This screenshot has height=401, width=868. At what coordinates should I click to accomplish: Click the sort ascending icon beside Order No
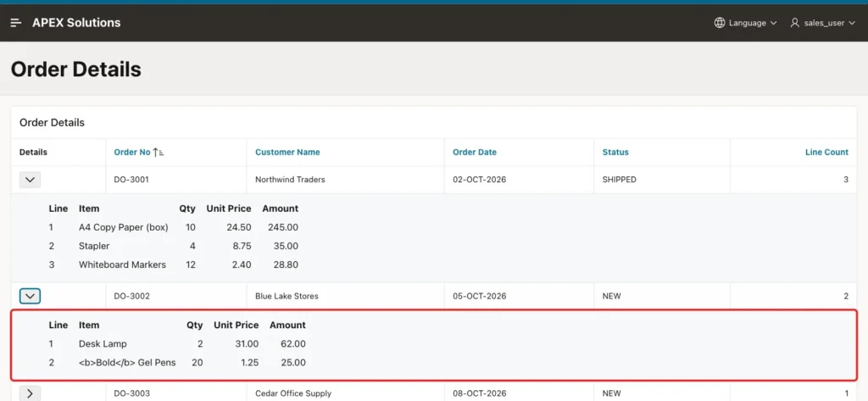159,153
